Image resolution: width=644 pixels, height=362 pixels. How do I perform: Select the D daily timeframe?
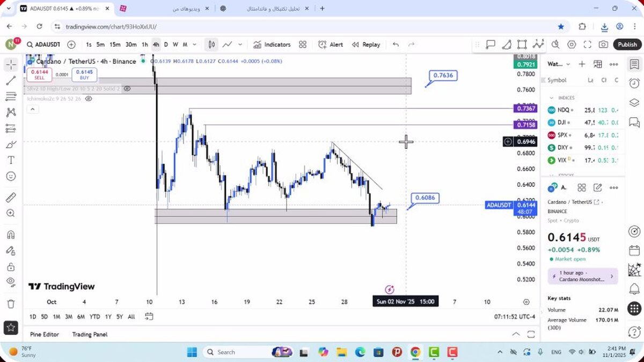166,45
